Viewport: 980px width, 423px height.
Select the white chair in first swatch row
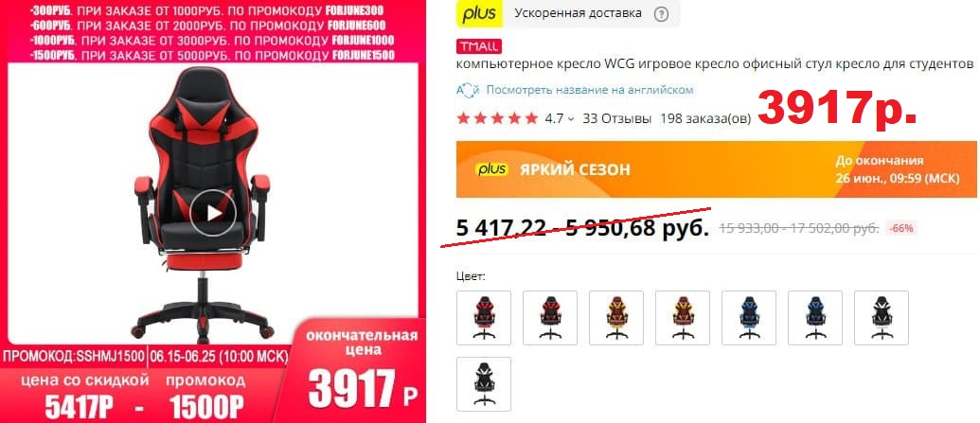click(x=882, y=318)
